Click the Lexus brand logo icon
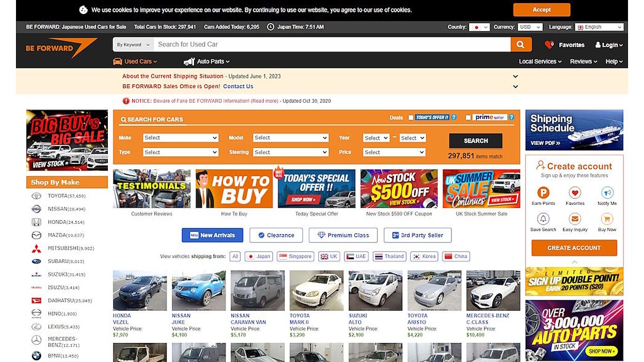The height and width of the screenshot is (362, 644). click(x=36, y=326)
